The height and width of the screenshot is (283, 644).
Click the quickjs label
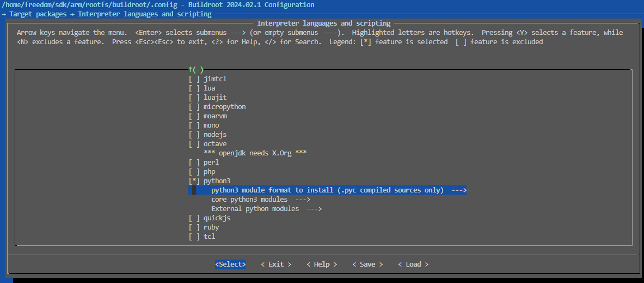pyautogui.click(x=217, y=218)
